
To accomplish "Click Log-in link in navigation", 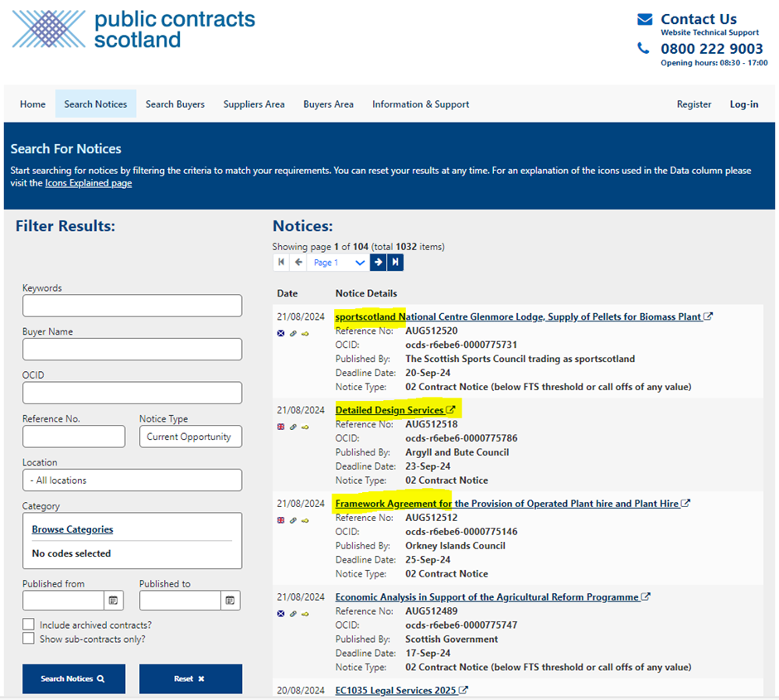I will coord(743,104).
